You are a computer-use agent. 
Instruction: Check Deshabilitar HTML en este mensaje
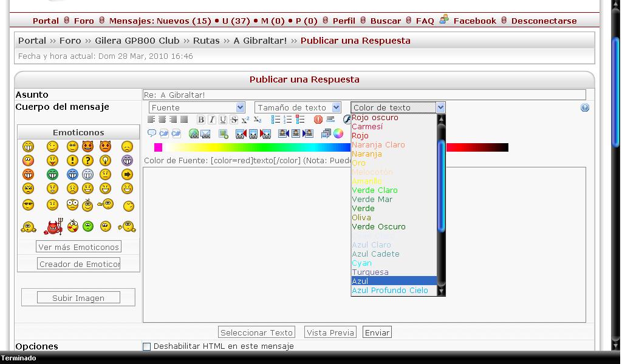pos(146,346)
